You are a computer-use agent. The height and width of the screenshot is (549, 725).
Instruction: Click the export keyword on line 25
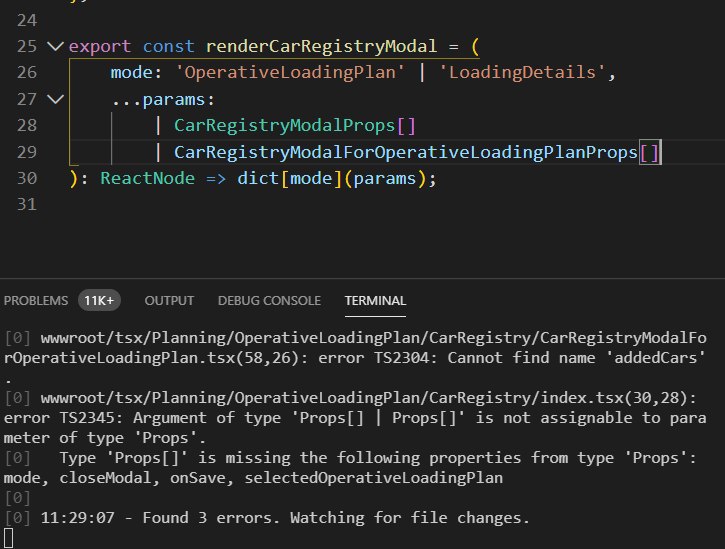[x=100, y=46]
